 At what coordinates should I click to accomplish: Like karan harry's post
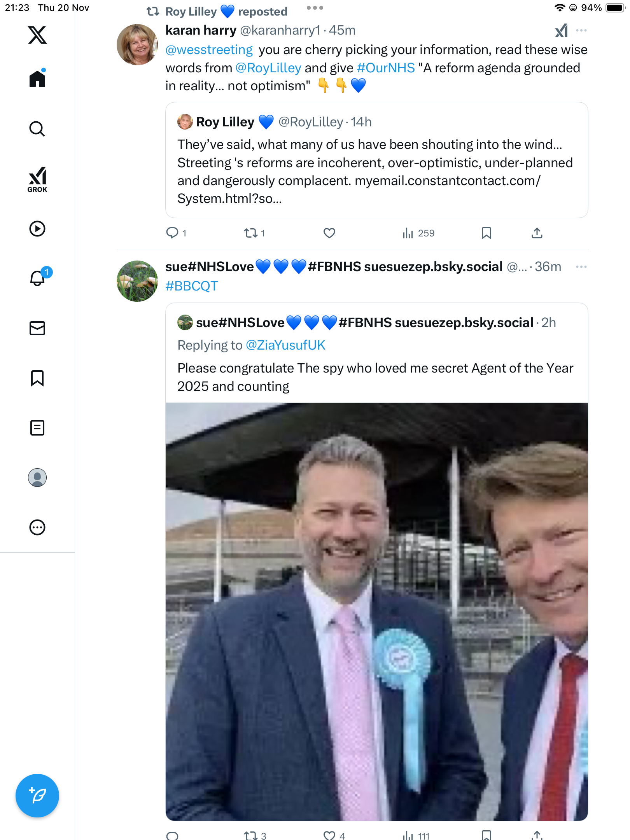[329, 233]
